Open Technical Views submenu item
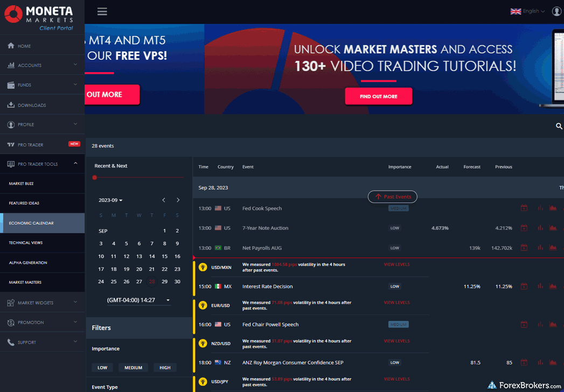Image resolution: width=564 pixels, height=392 pixels. coord(42,243)
